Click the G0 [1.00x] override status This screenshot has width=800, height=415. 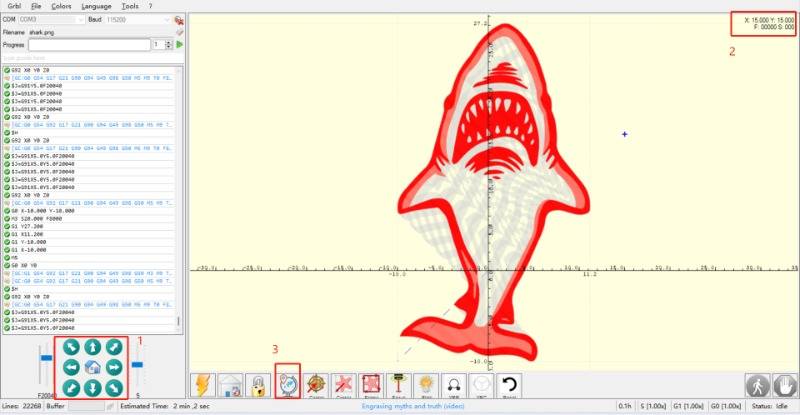[726, 406]
